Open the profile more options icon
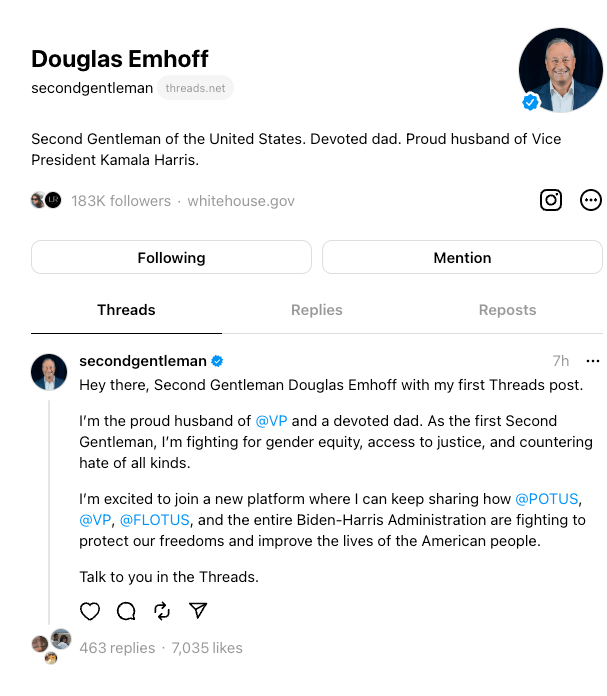The image size is (607, 696). pos(591,200)
